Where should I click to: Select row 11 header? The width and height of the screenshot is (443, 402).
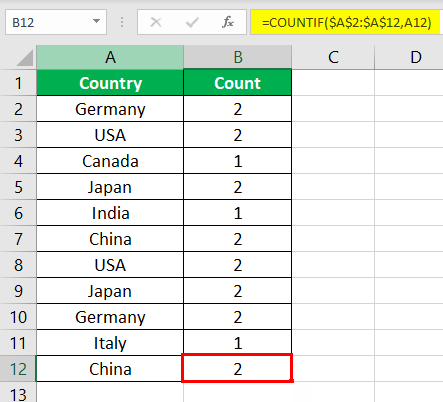coord(18,343)
